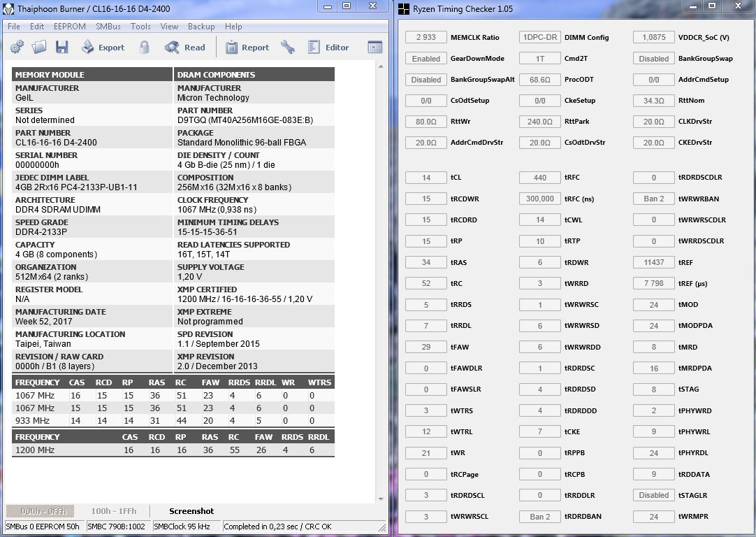The height and width of the screenshot is (537, 756).
Task: Open the Tools menu
Action: coord(140,27)
